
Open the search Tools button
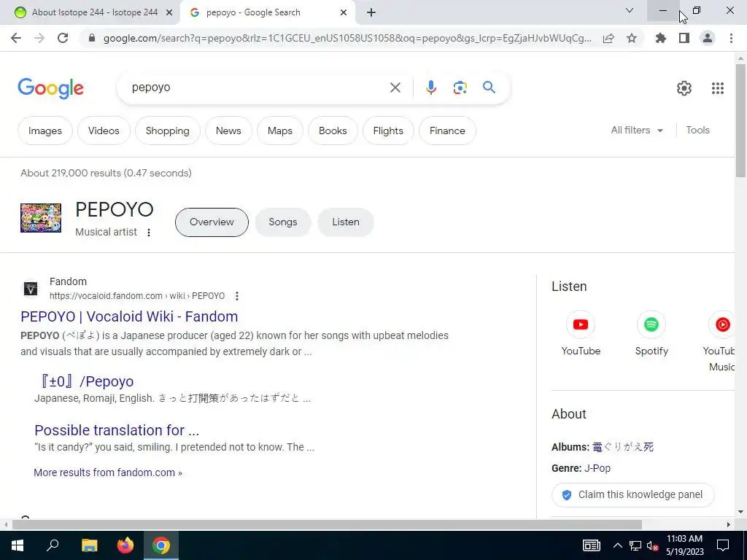click(697, 130)
